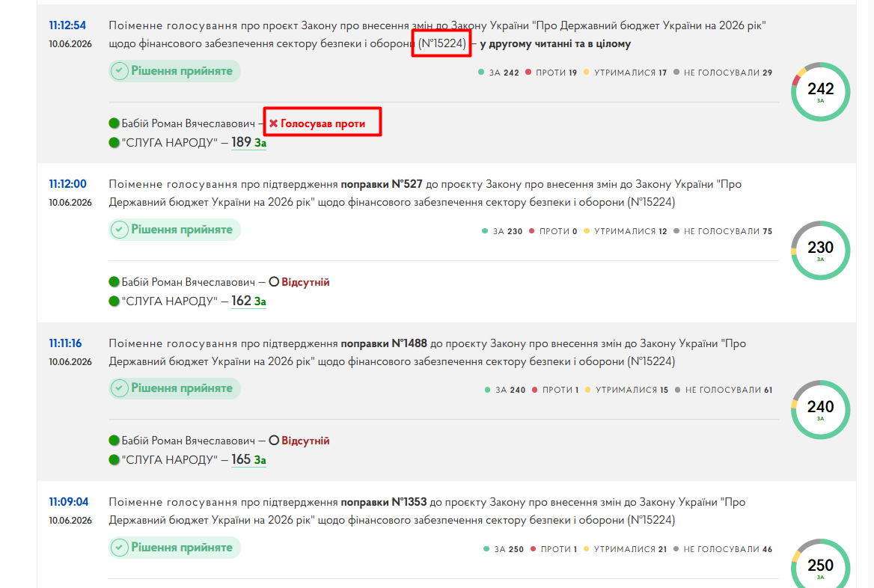The image size is (874, 588).
Task: Click green dot beside 'СЛУГА НАРОДУ' 162
Action: pos(114,301)
